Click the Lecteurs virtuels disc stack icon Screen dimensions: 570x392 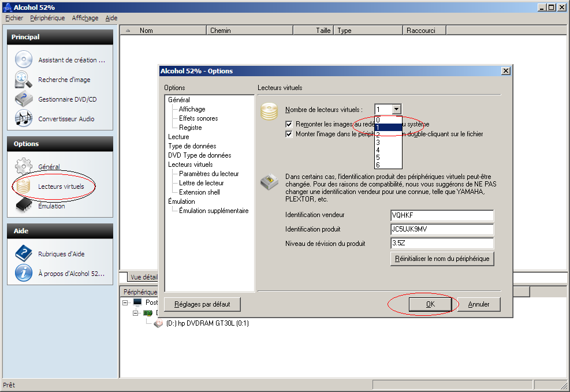(24, 186)
